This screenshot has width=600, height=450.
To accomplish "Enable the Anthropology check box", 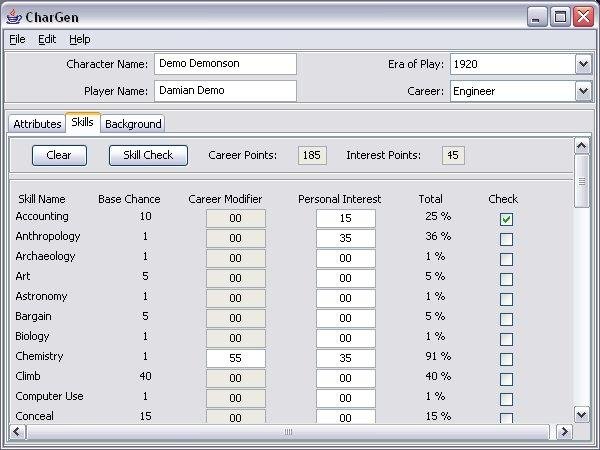I will coord(506,239).
